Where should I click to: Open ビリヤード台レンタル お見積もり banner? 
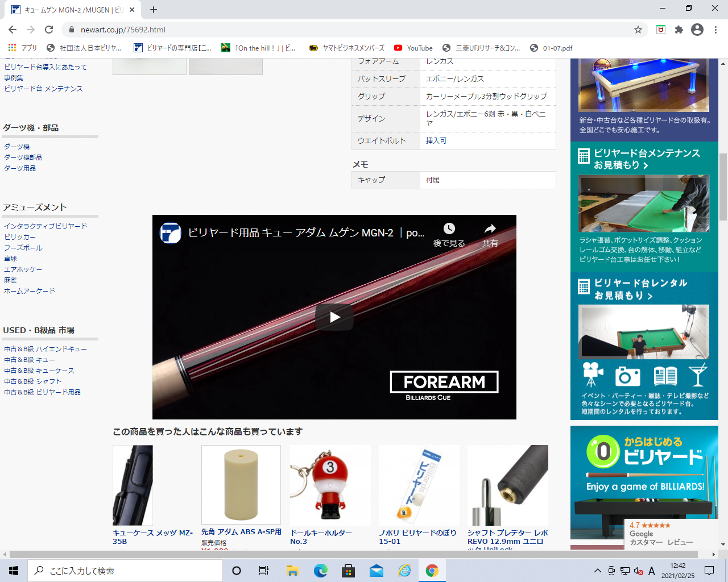(x=644, y=346)
